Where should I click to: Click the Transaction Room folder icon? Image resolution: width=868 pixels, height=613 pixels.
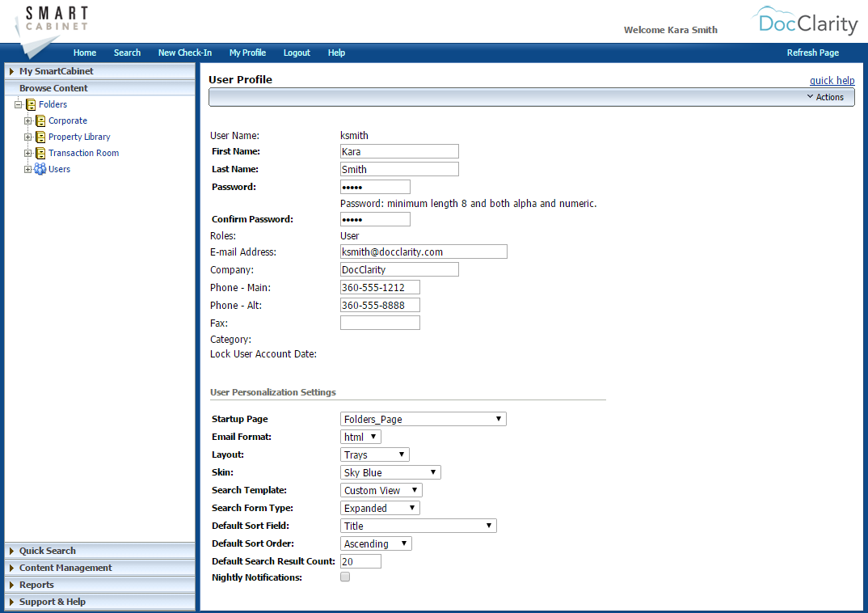[40, 153]
